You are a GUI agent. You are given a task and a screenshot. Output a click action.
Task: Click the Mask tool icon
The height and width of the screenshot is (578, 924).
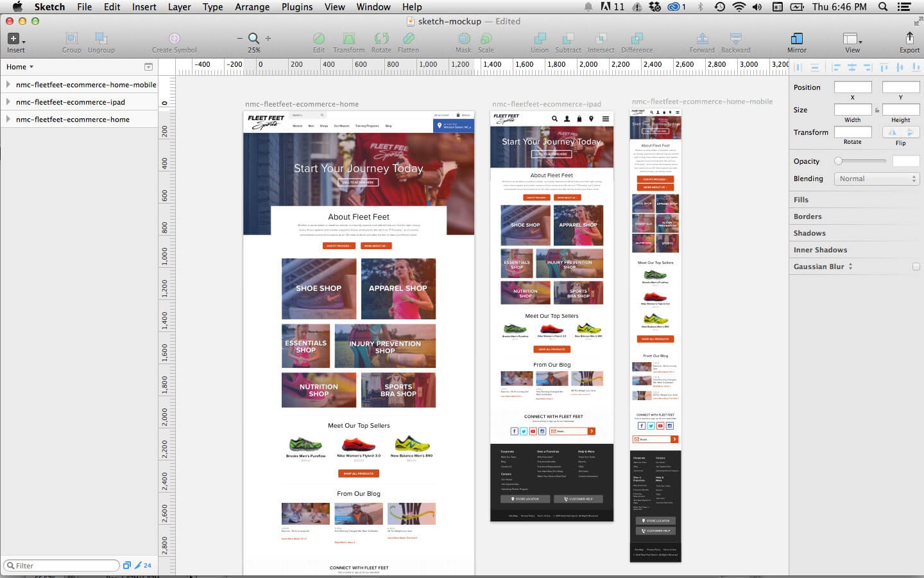point(463,39)
